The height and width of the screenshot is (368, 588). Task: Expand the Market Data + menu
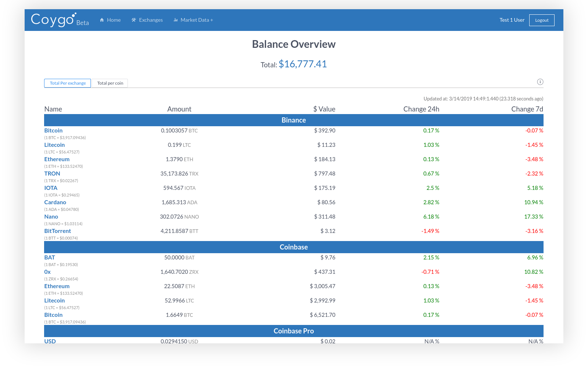pyautogui.click(x=197, y=20)
